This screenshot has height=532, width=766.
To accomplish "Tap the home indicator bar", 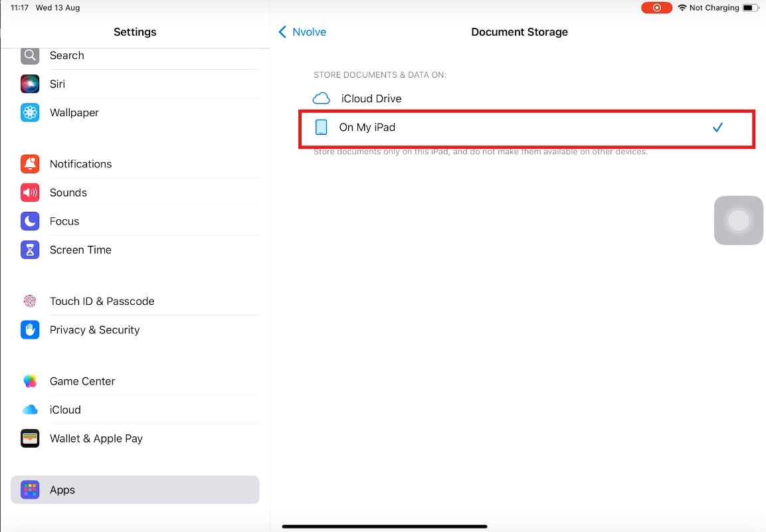I will 385,527.
